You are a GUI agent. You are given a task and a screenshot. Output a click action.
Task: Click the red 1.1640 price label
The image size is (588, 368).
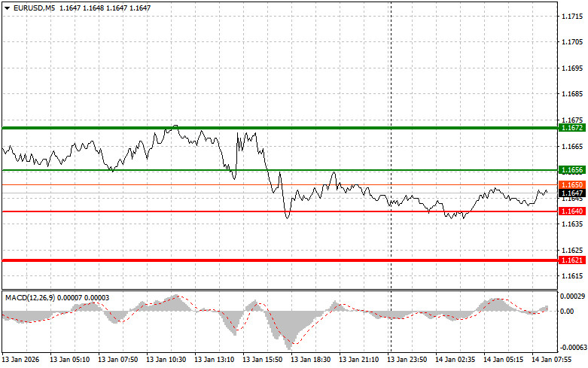571,211
